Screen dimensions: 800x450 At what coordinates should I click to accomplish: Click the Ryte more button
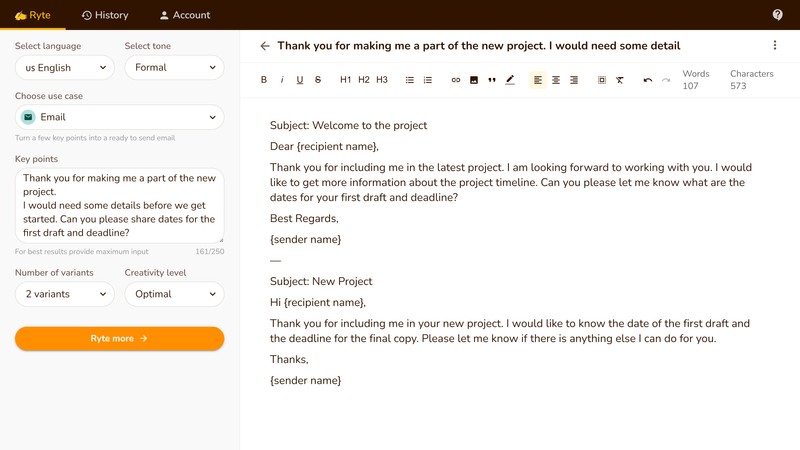[119, 339]
